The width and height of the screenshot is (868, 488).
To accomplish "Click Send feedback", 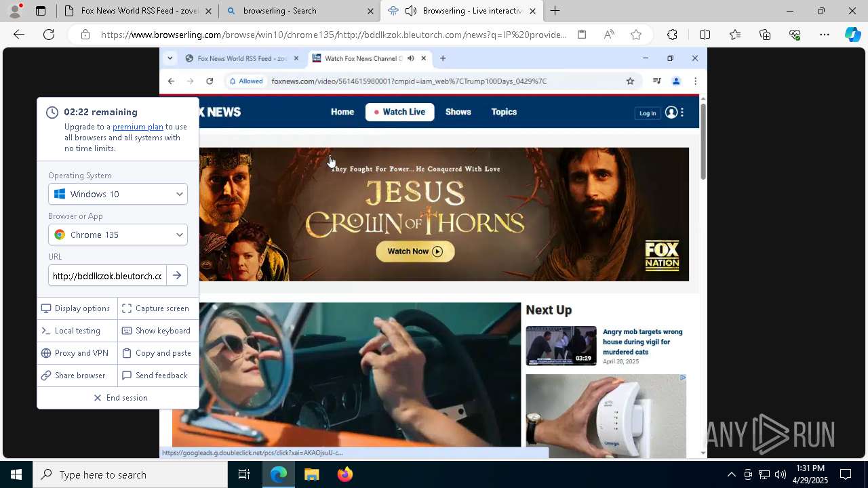I will click(x=158, y=375).
